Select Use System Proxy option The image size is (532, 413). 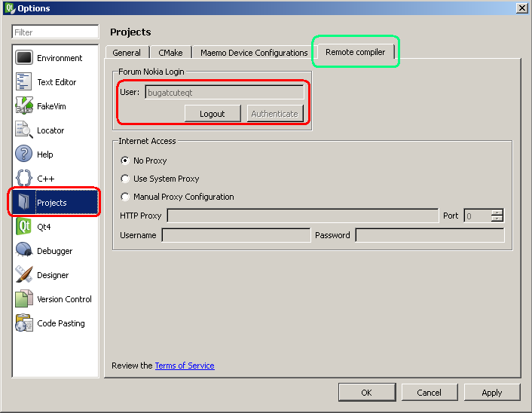point(125,179)
